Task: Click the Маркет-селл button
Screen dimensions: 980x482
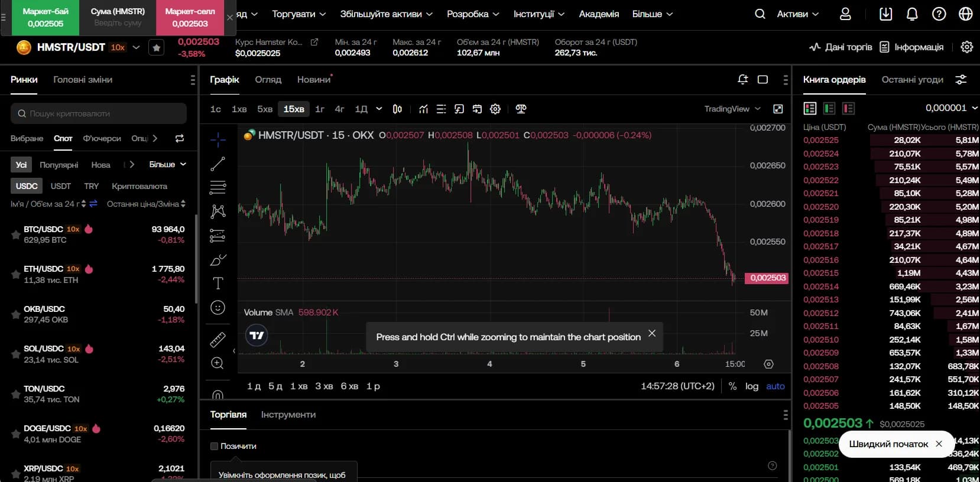Action: click(190, 17)
